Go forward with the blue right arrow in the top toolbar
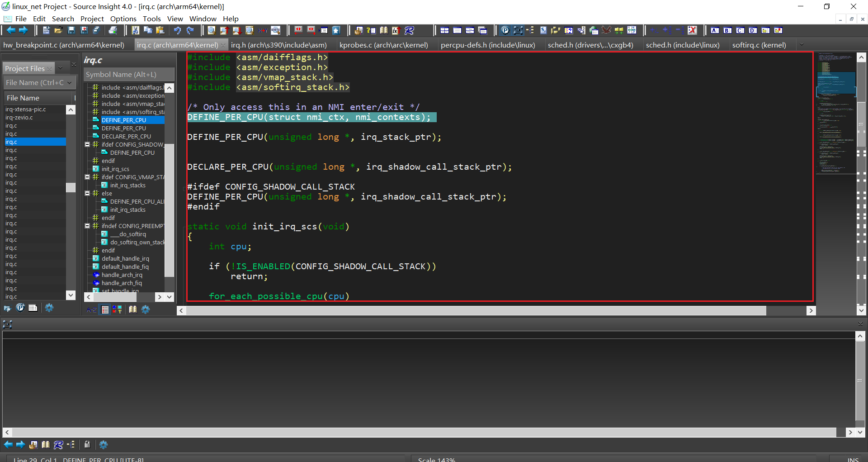Image resolution: width=868 pixels, height=462 pixels. (x=23, y=30)
